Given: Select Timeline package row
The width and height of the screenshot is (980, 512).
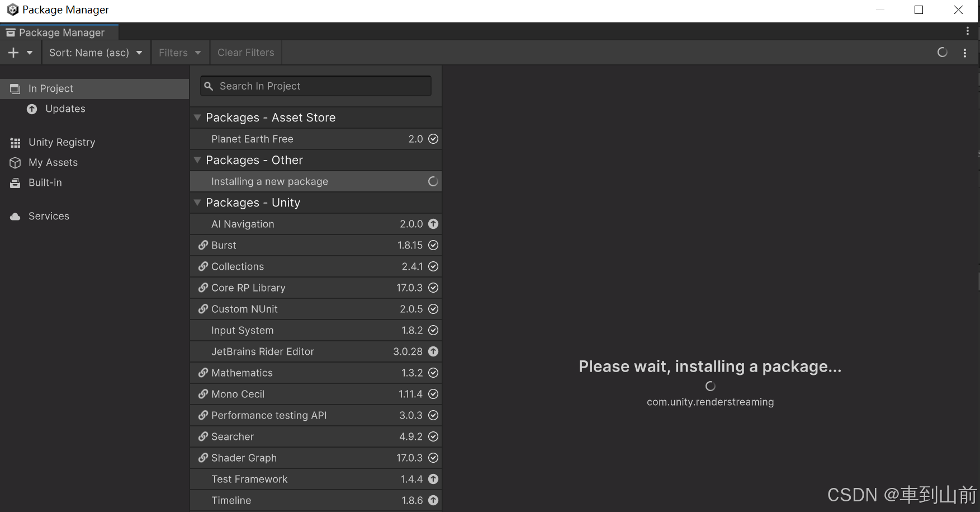Looking at the screenshot, I should [316, 500].
